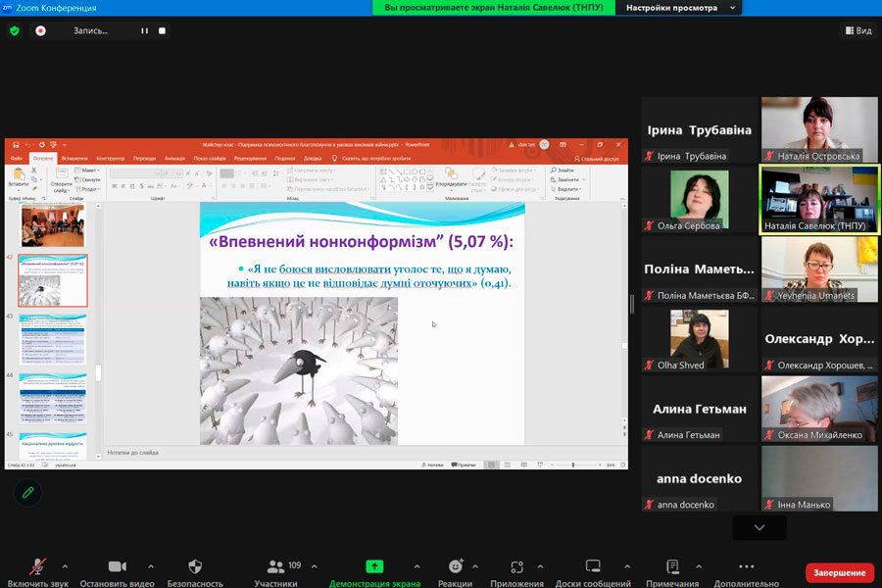Click the green Демонстрация экрана share icon
This screenshot has height=588, width=882.
[374, 566]
